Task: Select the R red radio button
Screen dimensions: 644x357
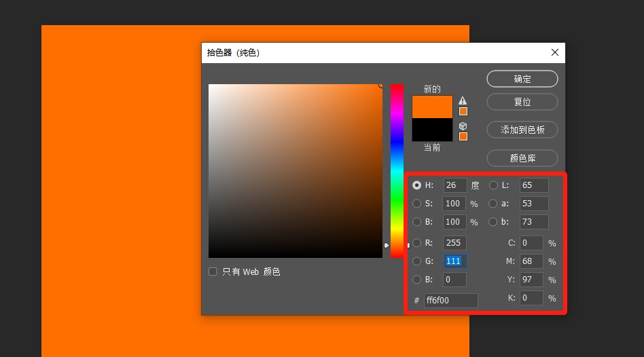Action: (x=417, y=243)
